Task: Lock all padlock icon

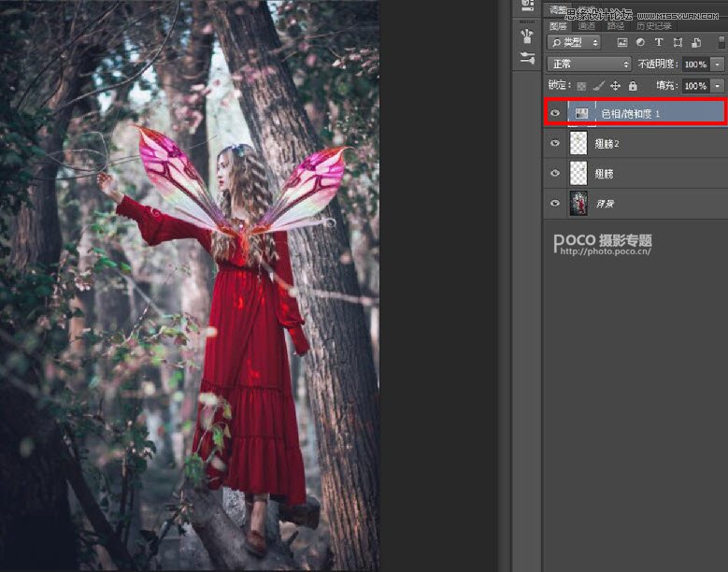Action: [x=633, y=85]
